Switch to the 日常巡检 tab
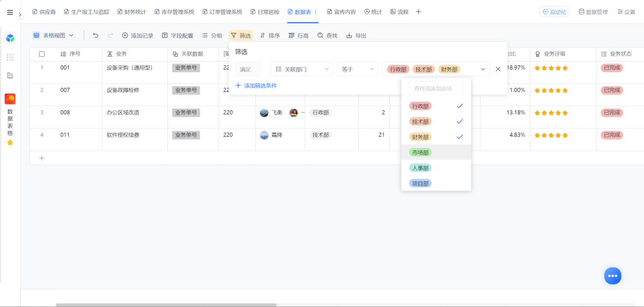The height and width of the screenshot is (307, 644). (x=265, y=12)
